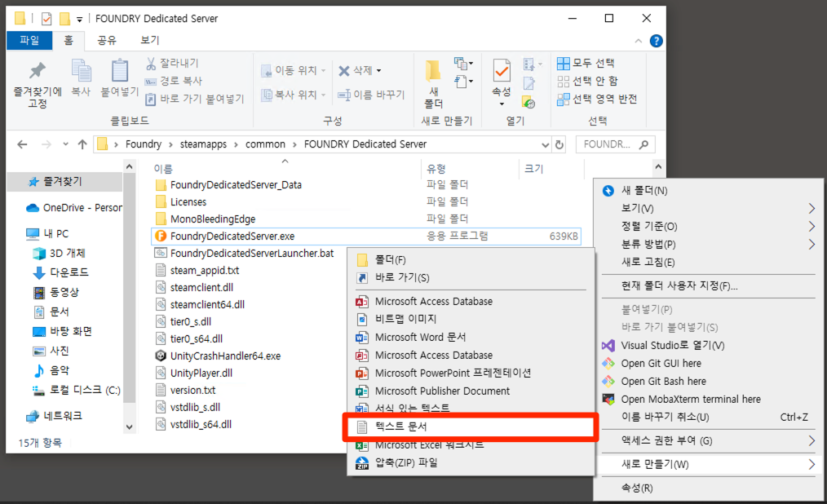Click the 붙여넣기 clipboard icon
Viewport: 827px width, 504px height.
tap(120, 71)
